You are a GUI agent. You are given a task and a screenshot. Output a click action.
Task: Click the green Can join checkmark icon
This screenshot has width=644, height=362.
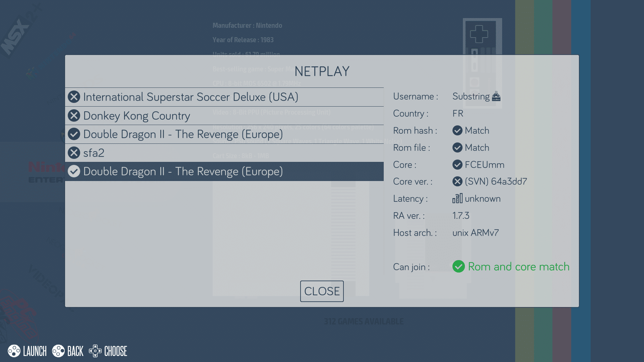[459, 266]
